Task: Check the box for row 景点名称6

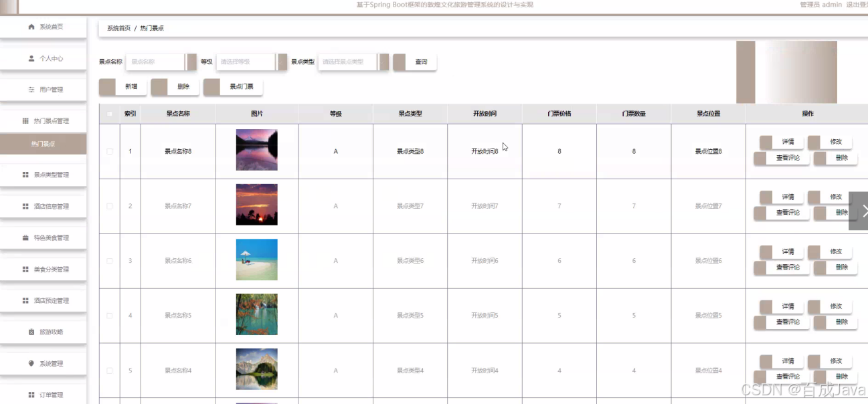Action: 110,261
